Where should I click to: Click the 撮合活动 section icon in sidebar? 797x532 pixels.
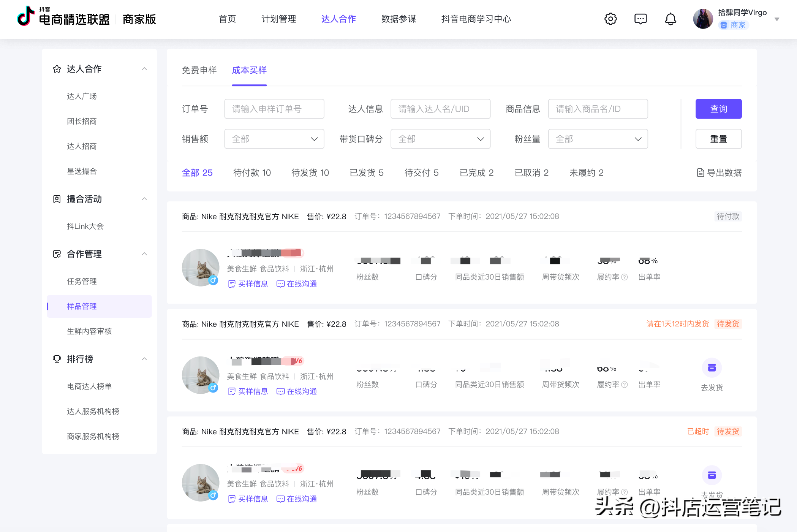[57, 199]
